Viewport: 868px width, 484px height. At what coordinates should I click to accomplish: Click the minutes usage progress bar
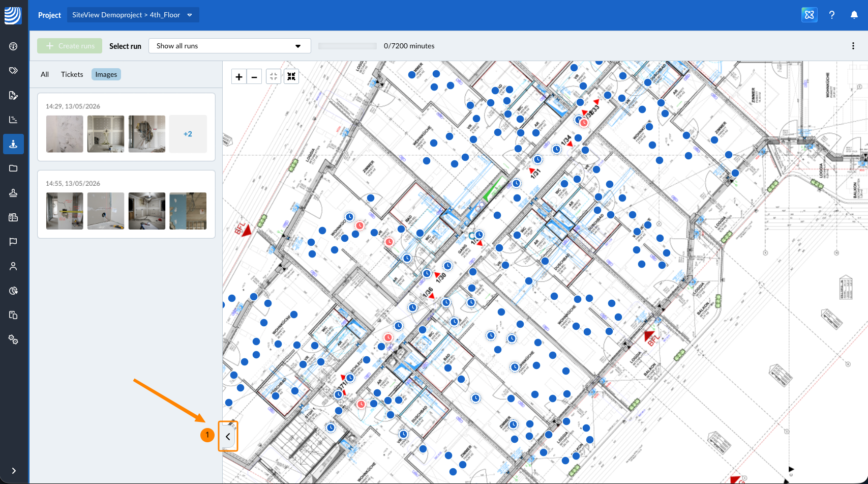point(347,46)
